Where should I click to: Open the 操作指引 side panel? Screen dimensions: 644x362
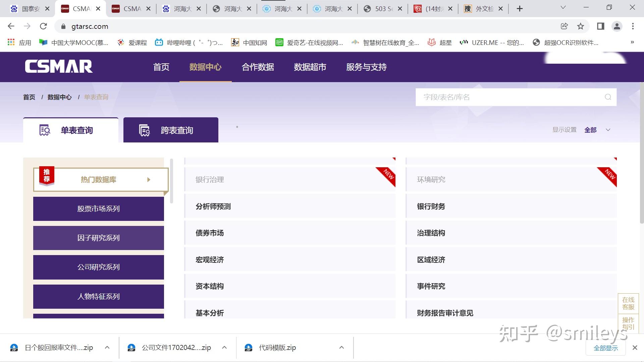coord(629,323)
